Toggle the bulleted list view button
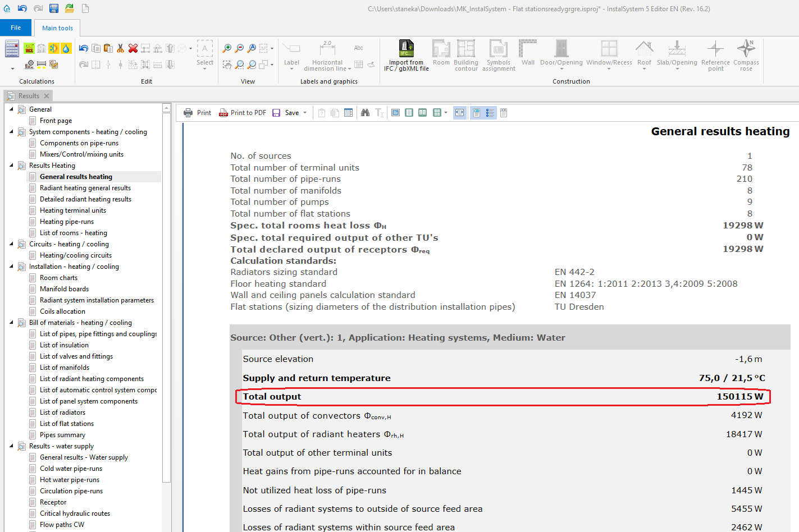This screenshot has height=532, width=799. pyautogui.click(x=490, y=113)
